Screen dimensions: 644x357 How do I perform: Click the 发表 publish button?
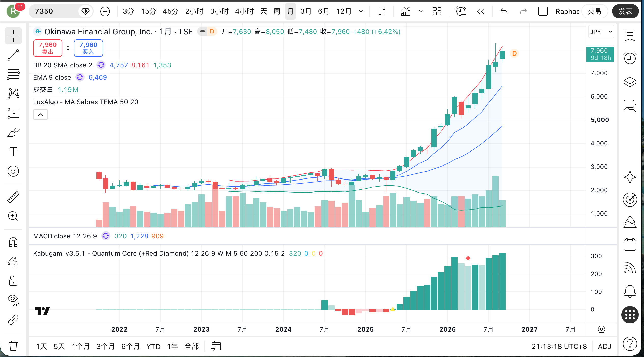coord(625,11)
